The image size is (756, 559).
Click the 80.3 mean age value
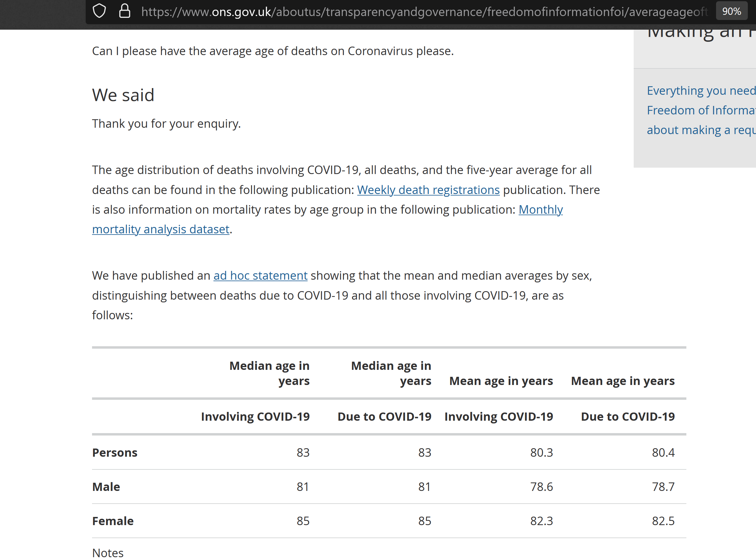[x=541, y=452]
